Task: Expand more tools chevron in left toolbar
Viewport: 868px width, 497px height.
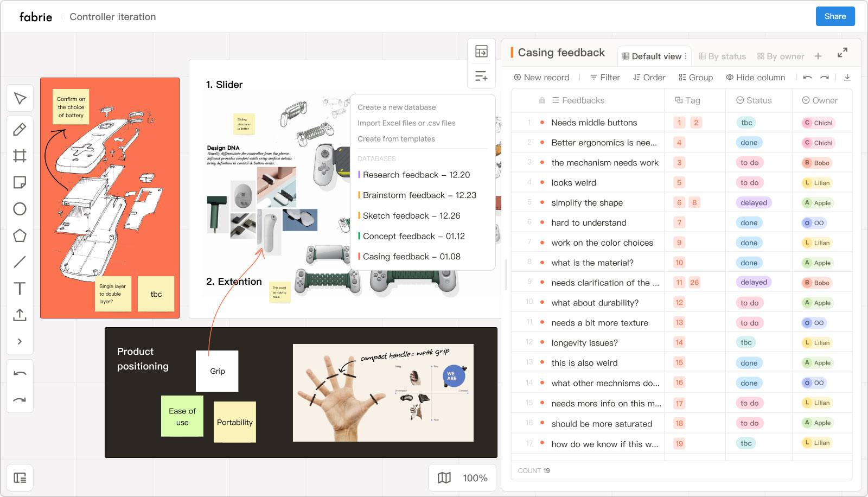Action: pos(20,341)
